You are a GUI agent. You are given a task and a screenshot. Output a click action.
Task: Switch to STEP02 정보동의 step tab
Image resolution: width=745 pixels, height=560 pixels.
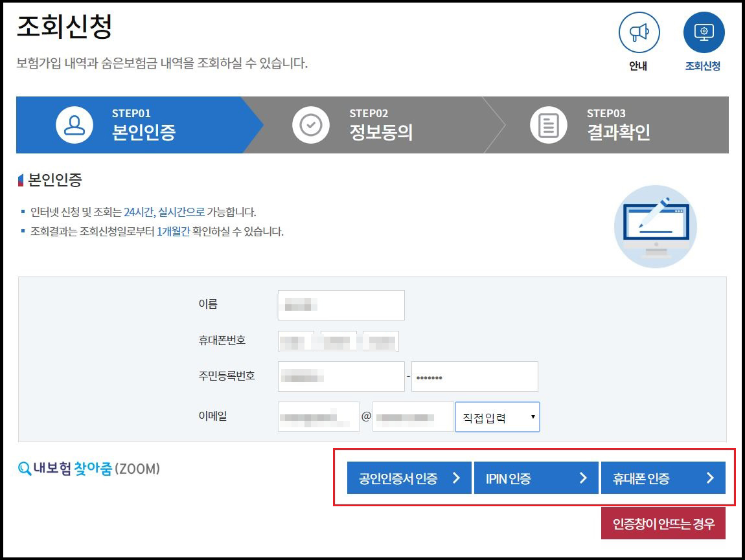[x=375, y=125]
